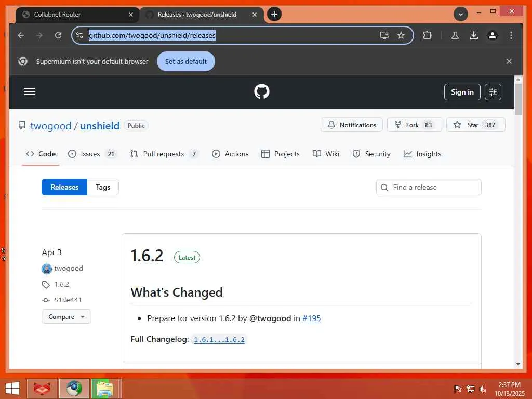
Task: Expand the Compare dropdown
Action: coord(66,316)
